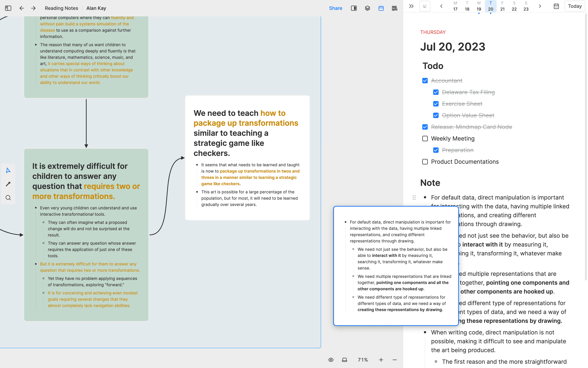Toggle the eye preview icon
Screen dimensions: 588x368
(331, 360)
